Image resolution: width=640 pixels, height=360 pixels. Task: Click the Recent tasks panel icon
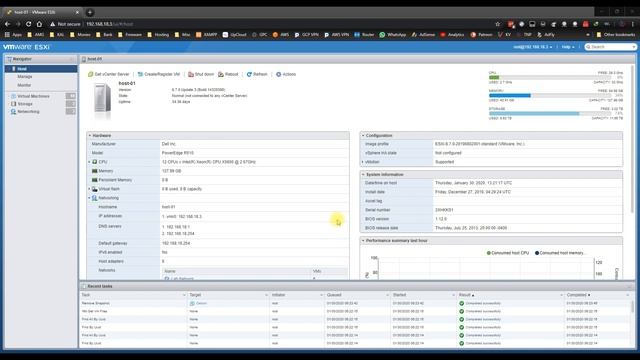coord(84,287)
